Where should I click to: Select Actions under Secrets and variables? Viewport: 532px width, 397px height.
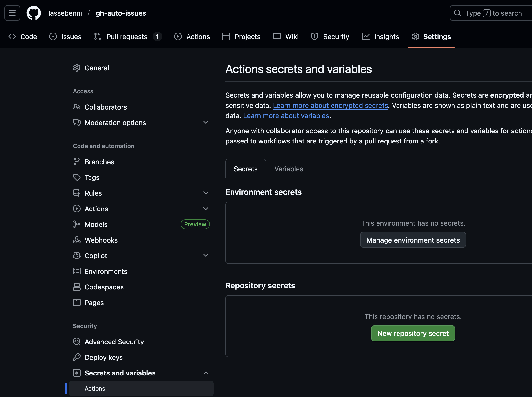95,388
